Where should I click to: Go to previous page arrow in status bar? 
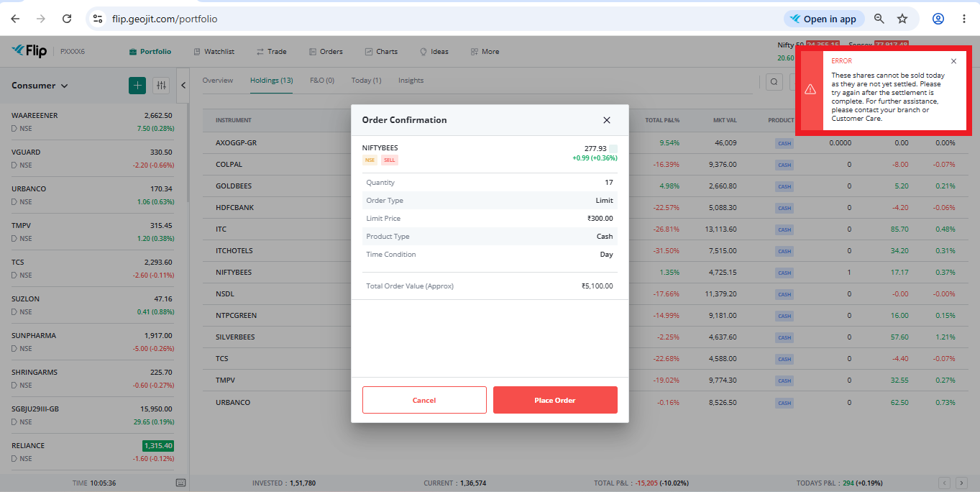coord(945,483)
